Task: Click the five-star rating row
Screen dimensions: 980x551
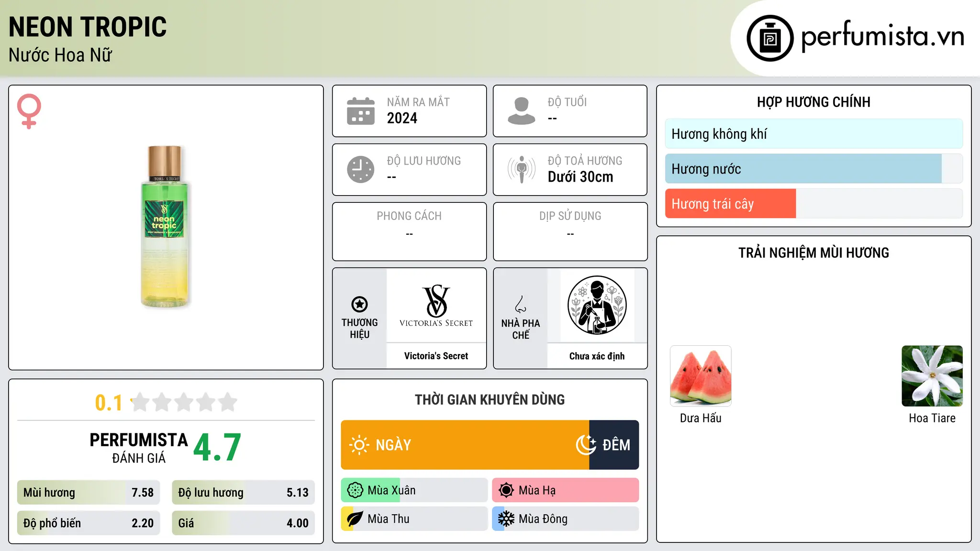Action: (184, 402)
